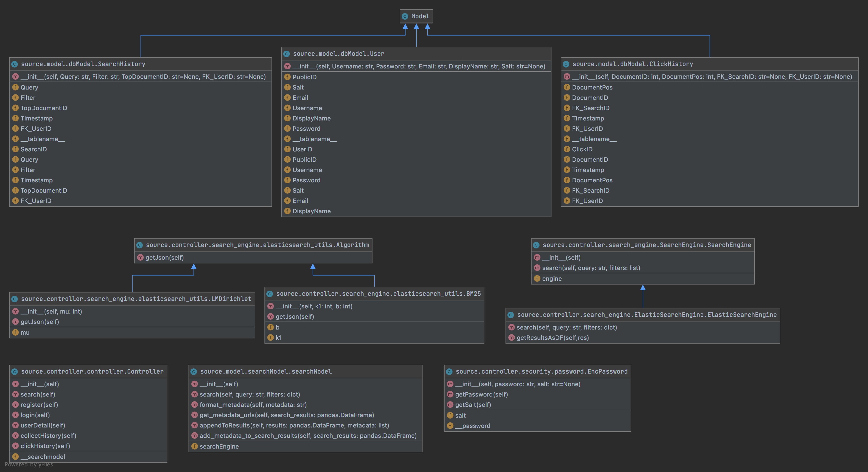The image size is (868, 472).
Task: Click the clickHistory(self) method
Action: click(x=45, y=446)
